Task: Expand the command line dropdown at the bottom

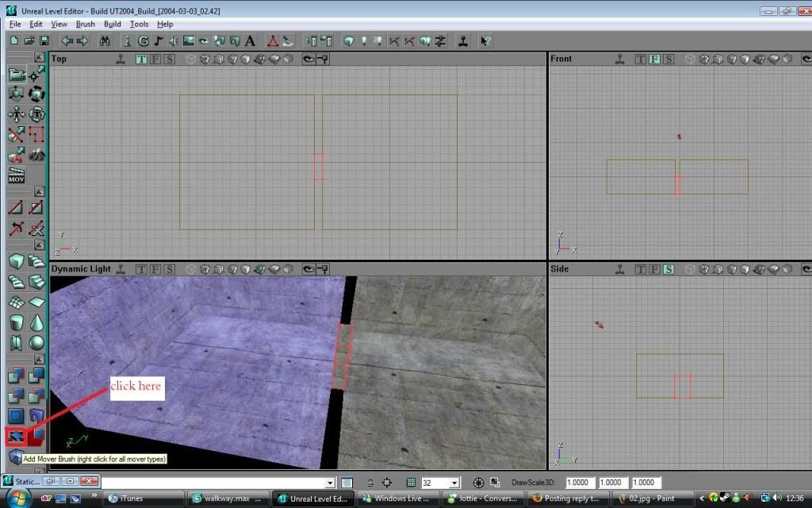Action: 330,483
